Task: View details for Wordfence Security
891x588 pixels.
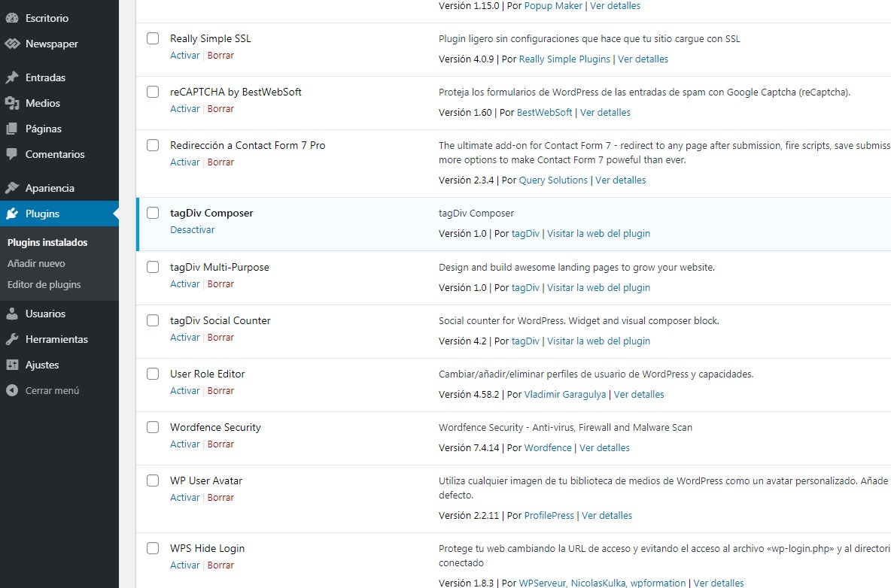Action: click(604, 448)
